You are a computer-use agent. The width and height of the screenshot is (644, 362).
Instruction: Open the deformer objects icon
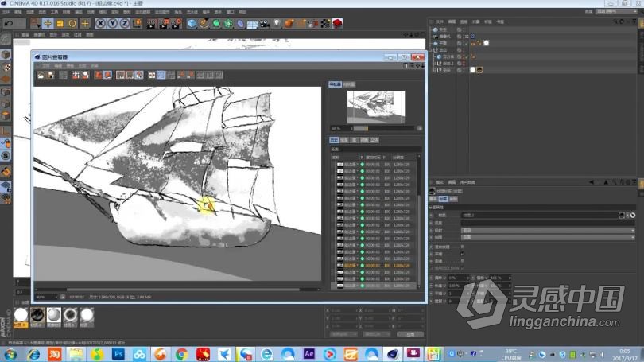click(x=240, y=23)
